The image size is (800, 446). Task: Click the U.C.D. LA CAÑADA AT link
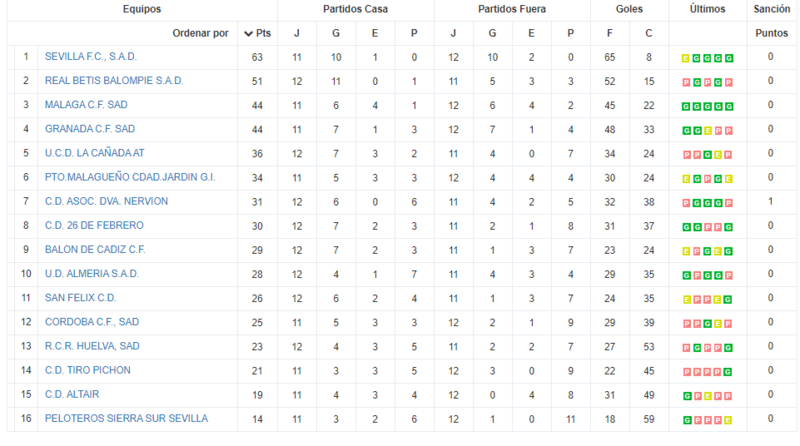point(94,153)
